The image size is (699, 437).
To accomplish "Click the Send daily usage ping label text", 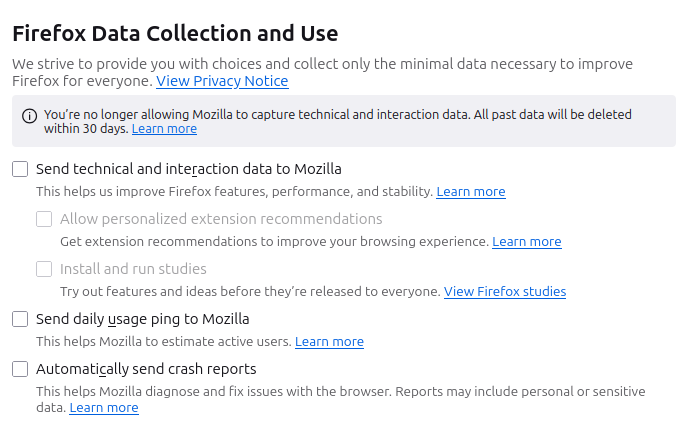I will click(x=143, y=319).
